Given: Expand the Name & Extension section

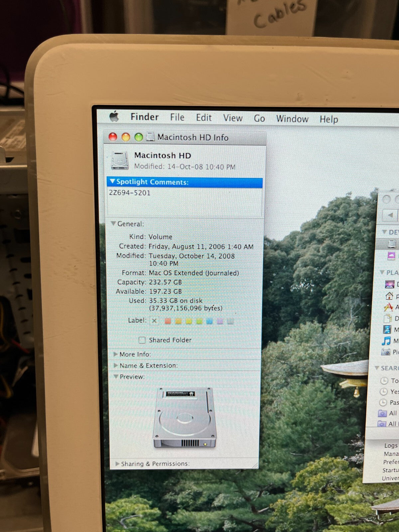Looking at the screenshot, I should point(115,365).
